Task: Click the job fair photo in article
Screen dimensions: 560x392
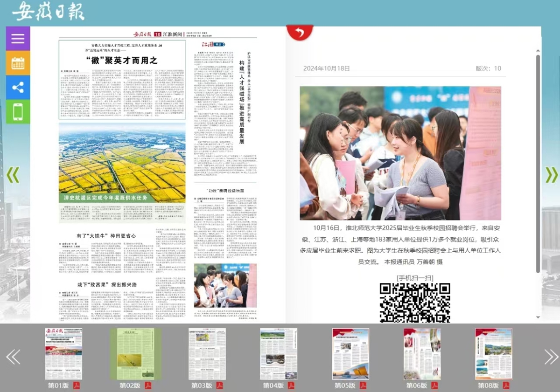Action: (x=400, y=153)
